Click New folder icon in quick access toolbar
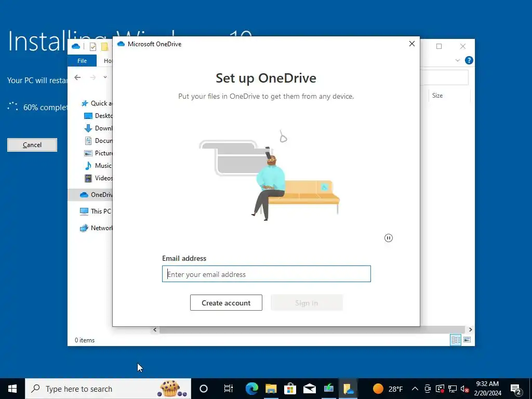 click(x=105, y=46)
